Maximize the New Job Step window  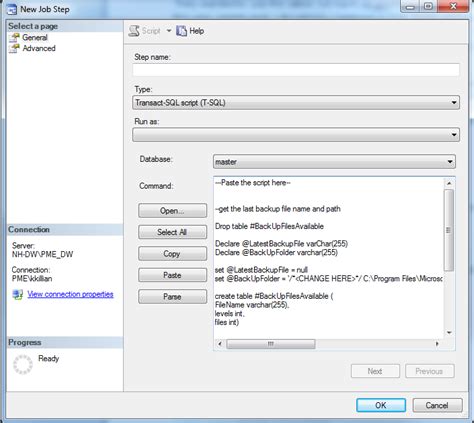428,6
